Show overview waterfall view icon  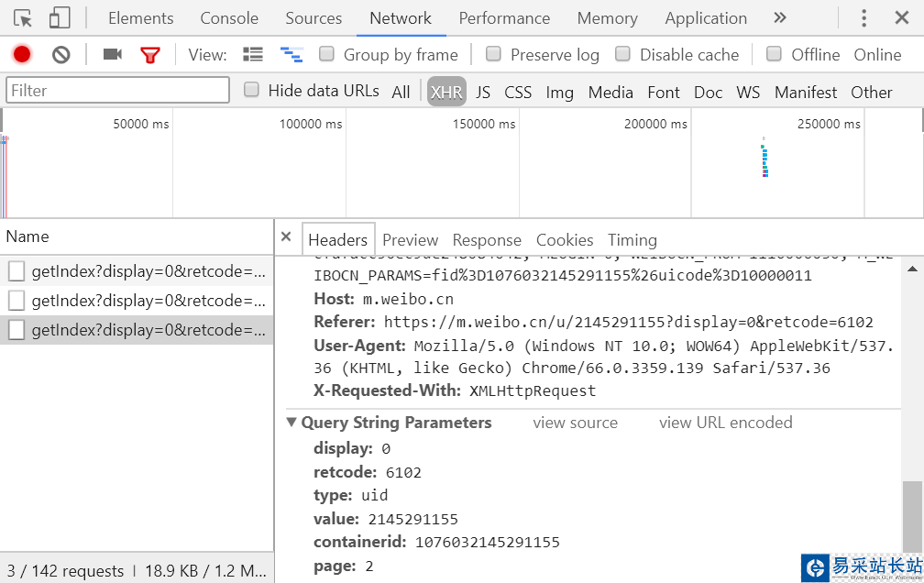coord(291,55)
